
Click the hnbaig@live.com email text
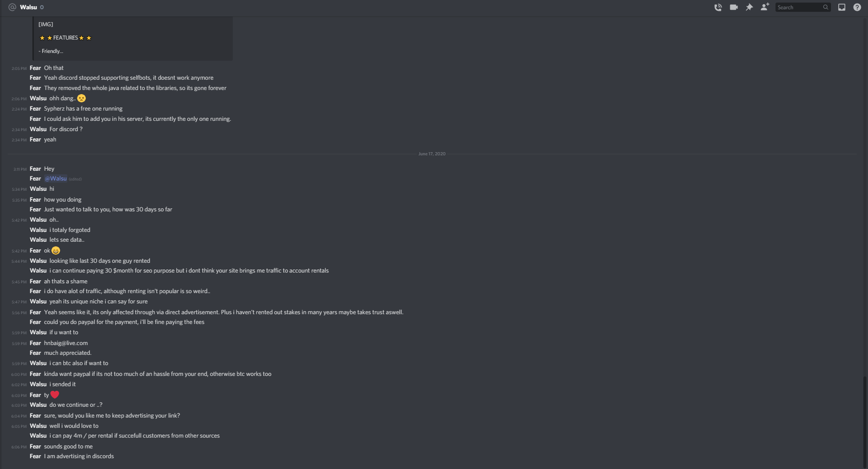(x=66, y=343)
